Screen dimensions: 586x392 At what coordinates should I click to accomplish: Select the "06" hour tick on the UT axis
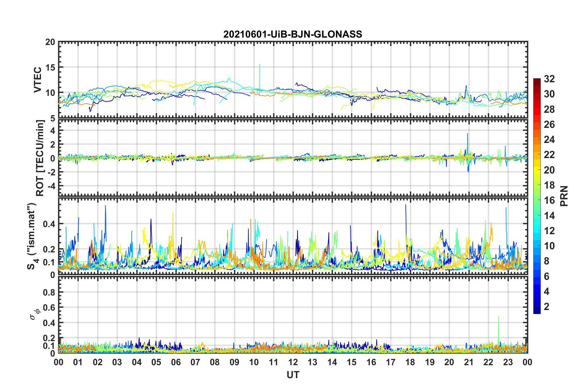(x=176, y=362)
